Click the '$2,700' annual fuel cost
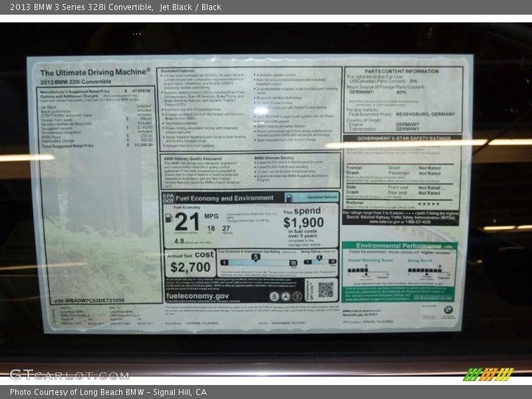 190,267
